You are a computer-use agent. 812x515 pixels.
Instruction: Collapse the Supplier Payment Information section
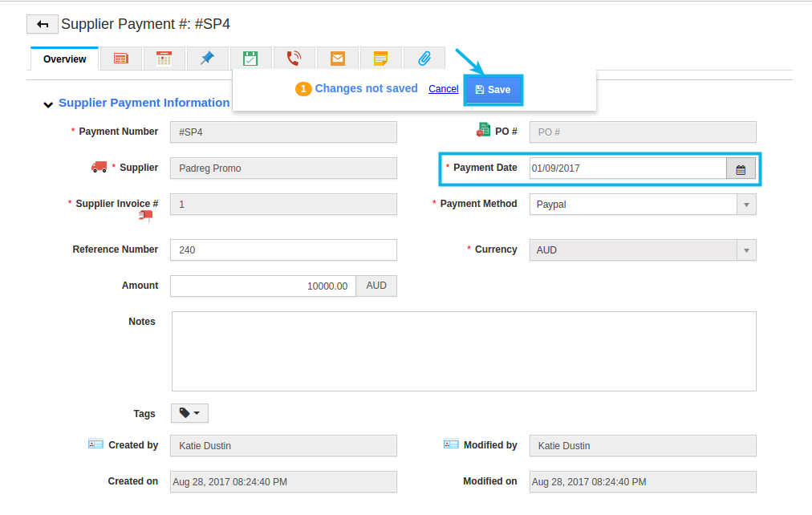coord(48,104)
